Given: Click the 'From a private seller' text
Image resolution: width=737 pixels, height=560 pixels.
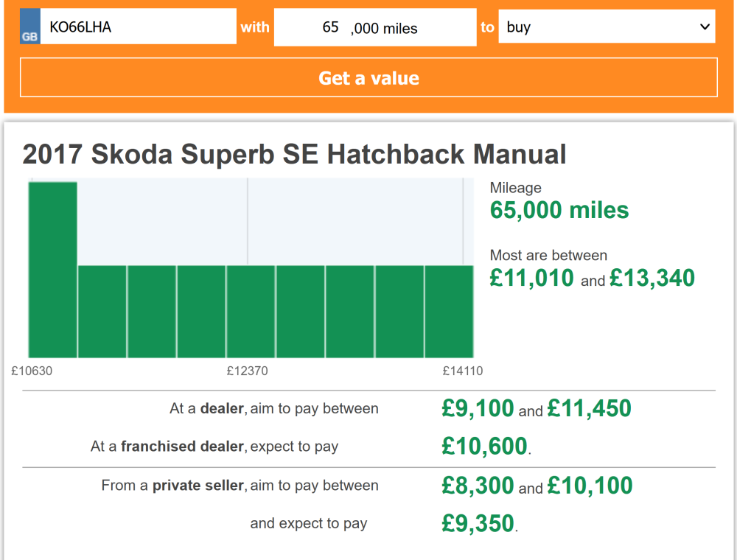Looking at the screenshot, I should pos(172,486).
